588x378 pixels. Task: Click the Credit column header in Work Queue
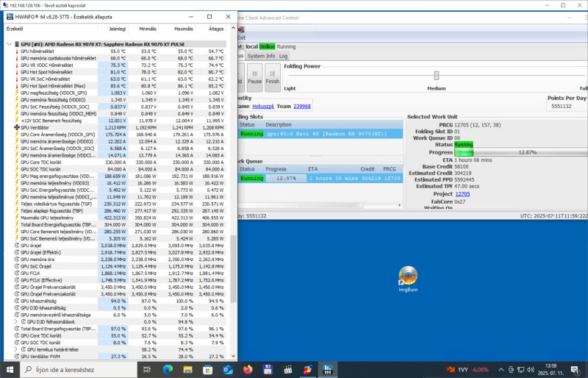pos(370,169)
